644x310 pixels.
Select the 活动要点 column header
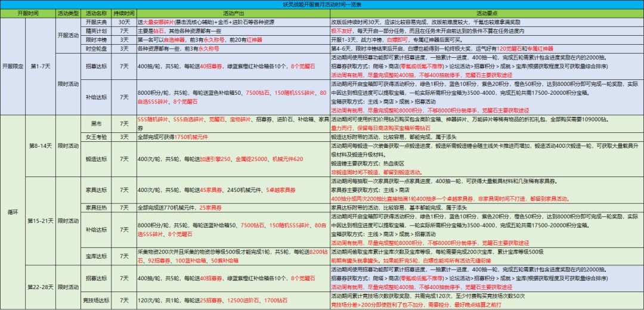487,14
